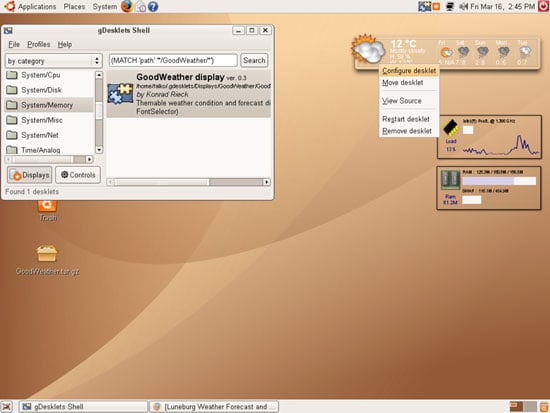Image resolution: width=550 pixels, height=413 pixels.
Task: Open the Help menu in gDesklets Shell
Action: coord(65,45)
